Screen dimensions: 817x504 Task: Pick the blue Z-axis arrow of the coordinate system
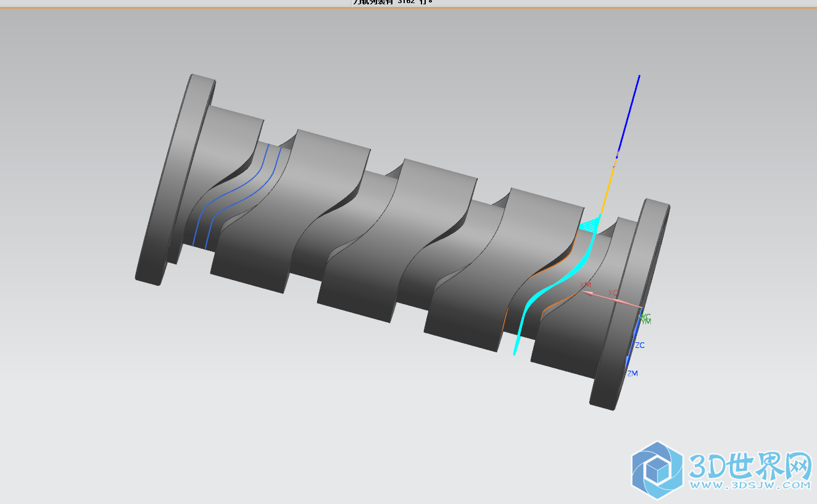[x=633, y=338]
